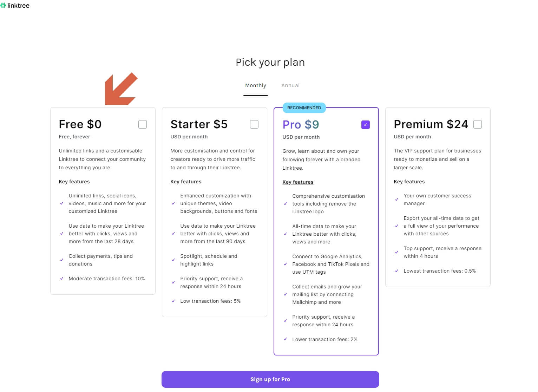
Task: Click checkmark icon beside Spotlight, schedule and highlight
Action: coord(173,260)
